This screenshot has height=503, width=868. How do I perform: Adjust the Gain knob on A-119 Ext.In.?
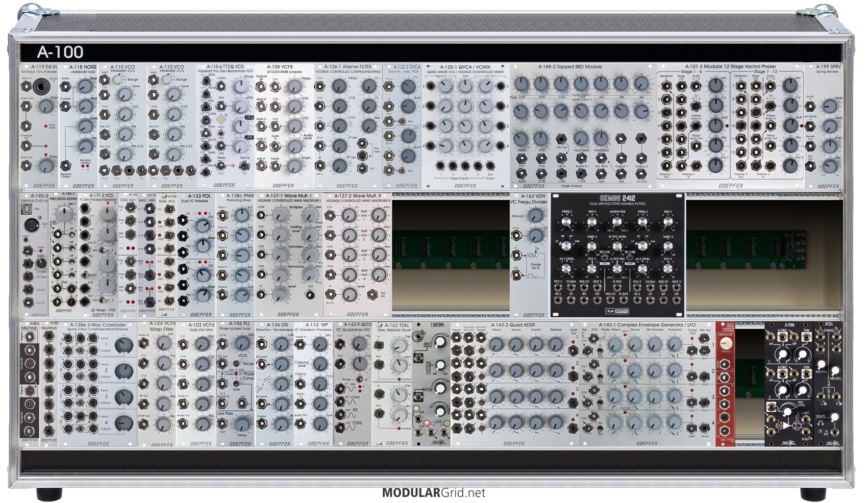(x=46, y=105)
